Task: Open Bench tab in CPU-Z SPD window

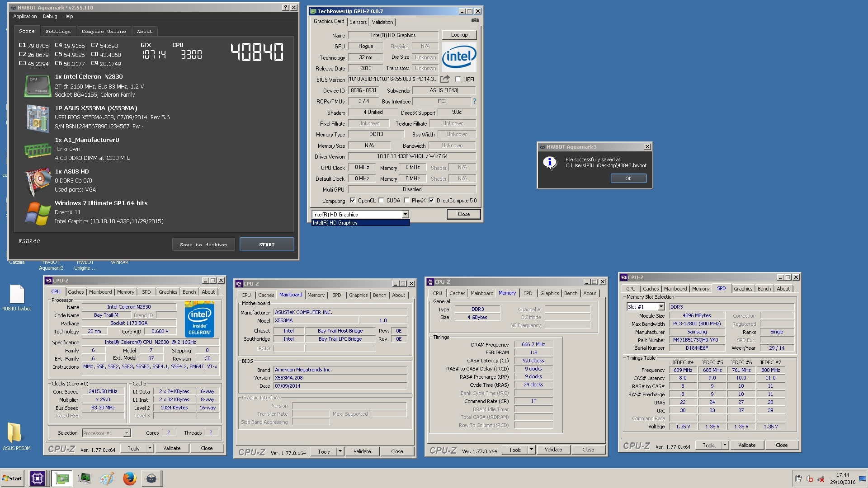Action: 764,289
